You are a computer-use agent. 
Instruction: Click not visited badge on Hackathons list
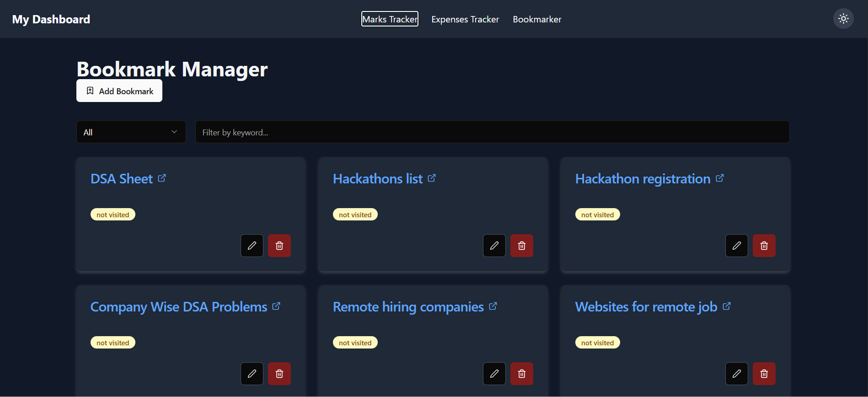tap(355, 215)
